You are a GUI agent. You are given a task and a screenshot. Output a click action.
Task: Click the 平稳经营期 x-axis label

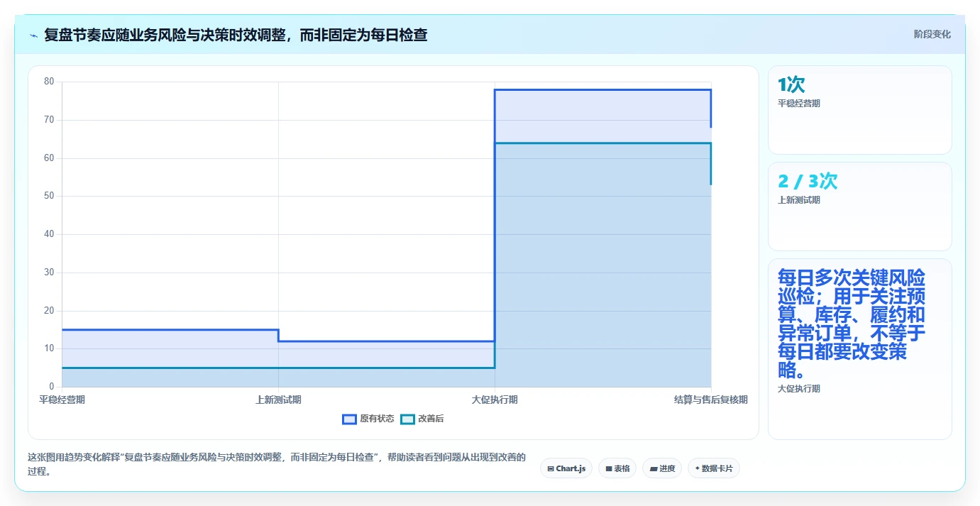pos(62,400)
